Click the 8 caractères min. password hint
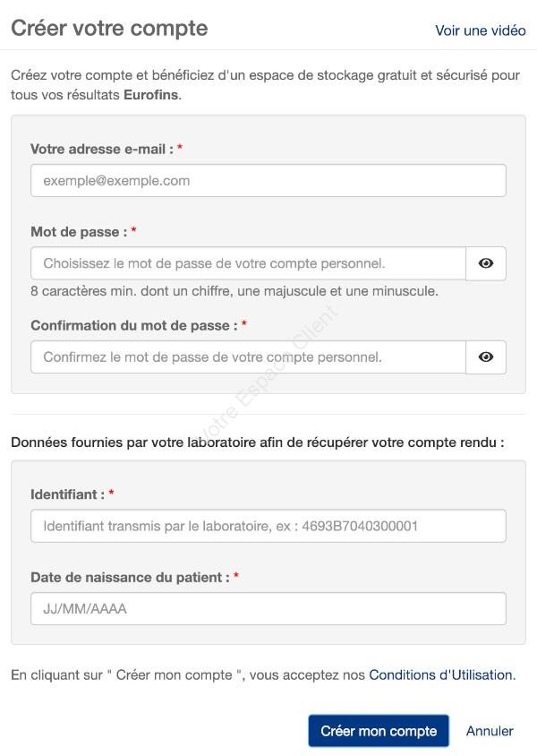The width and height of the screenshot is (537, 756). click(234, 291)
